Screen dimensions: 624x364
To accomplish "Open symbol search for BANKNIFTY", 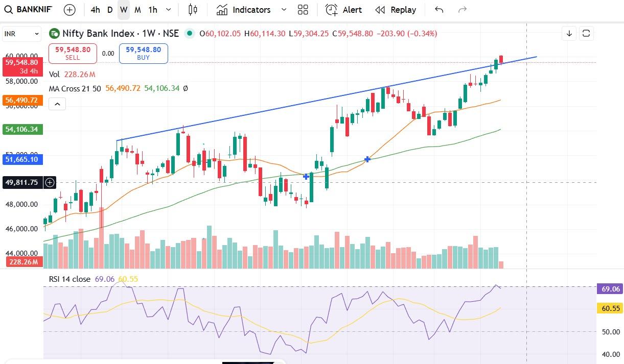I will point(30,10).
